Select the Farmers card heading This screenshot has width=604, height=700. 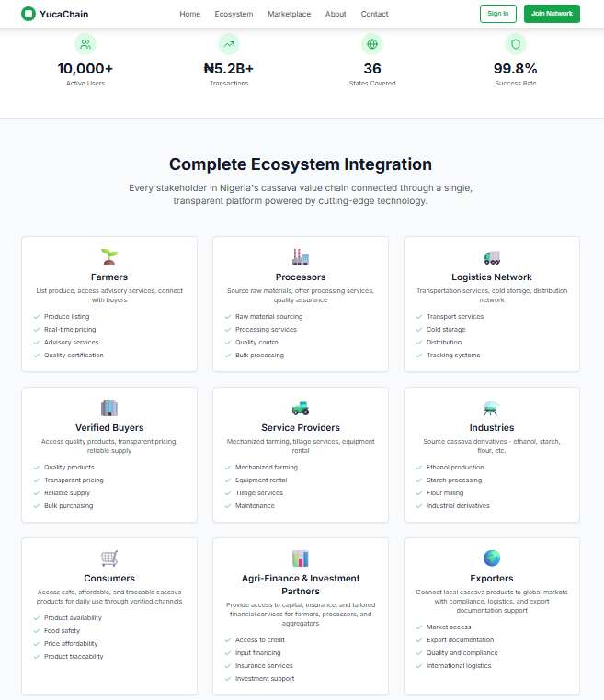click(x=109, y=277)
